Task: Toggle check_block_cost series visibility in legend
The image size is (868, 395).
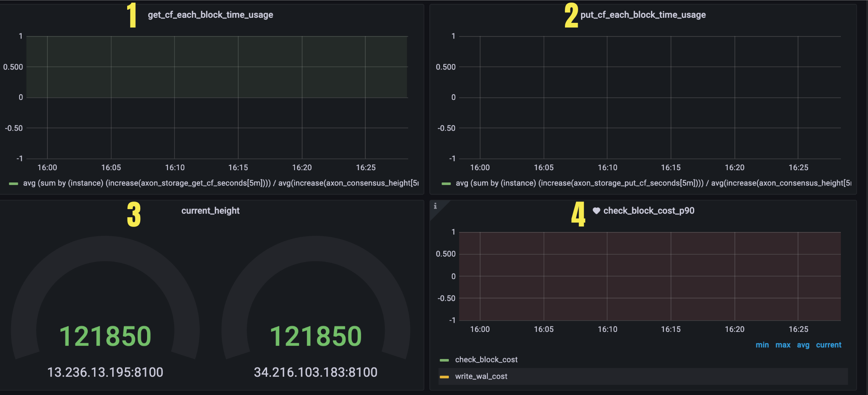Action: [486, 360]
